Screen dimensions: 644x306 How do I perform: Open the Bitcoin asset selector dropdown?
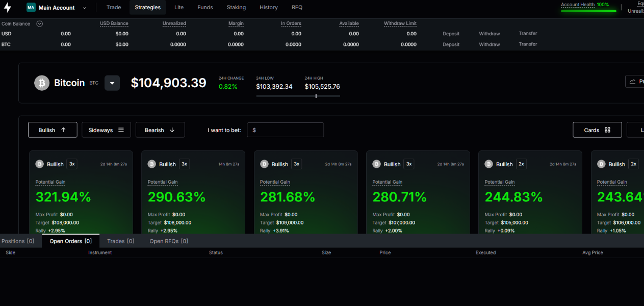(112, 83)
